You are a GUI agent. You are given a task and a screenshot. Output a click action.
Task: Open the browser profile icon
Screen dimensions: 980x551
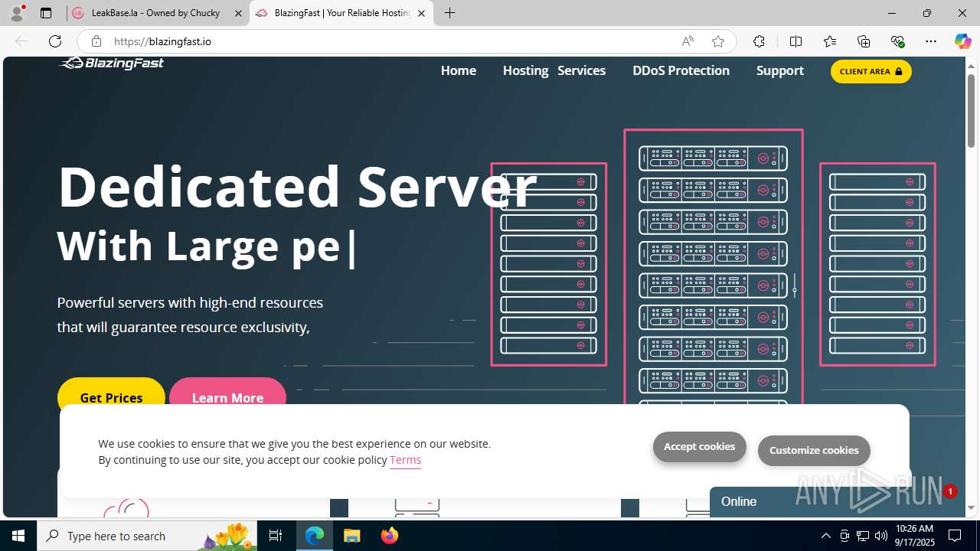coord(17,13)
